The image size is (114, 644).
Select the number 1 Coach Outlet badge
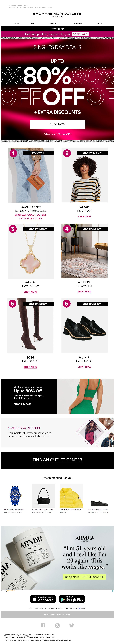pos(13,153)
